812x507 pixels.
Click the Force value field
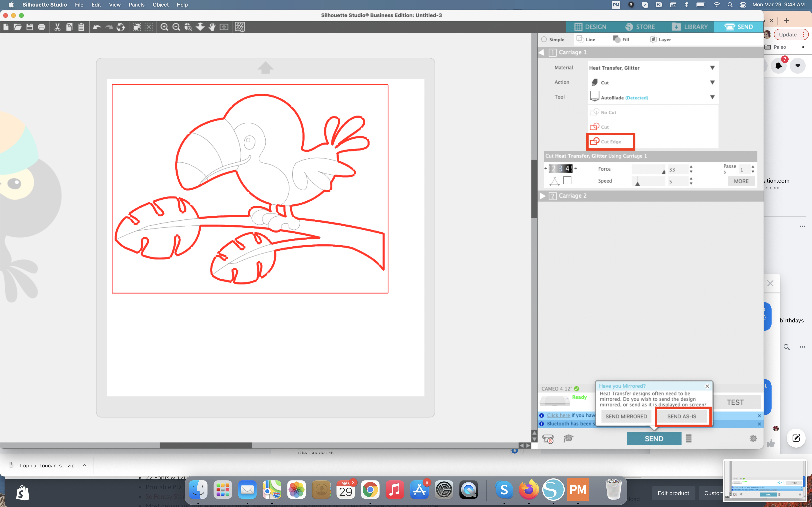[x=677, y=169]
